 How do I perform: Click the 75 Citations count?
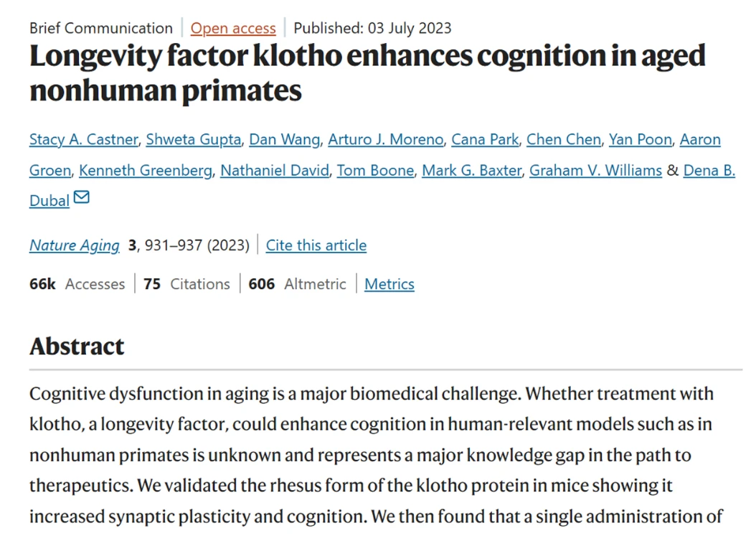click(186, 284)
